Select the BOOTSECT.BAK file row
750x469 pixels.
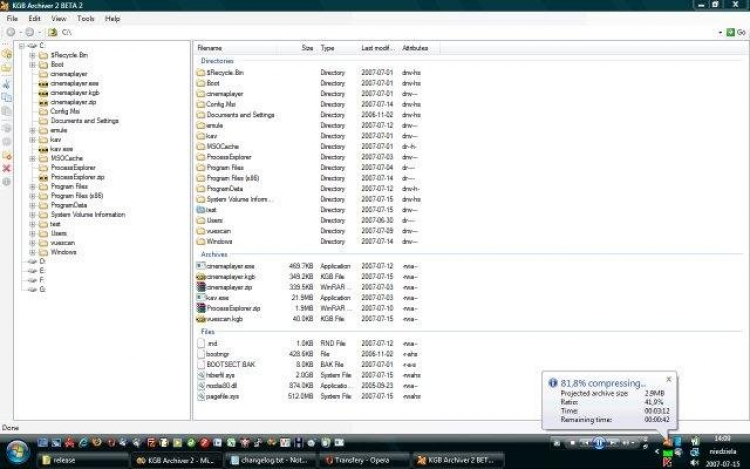[x=309, y=365]
